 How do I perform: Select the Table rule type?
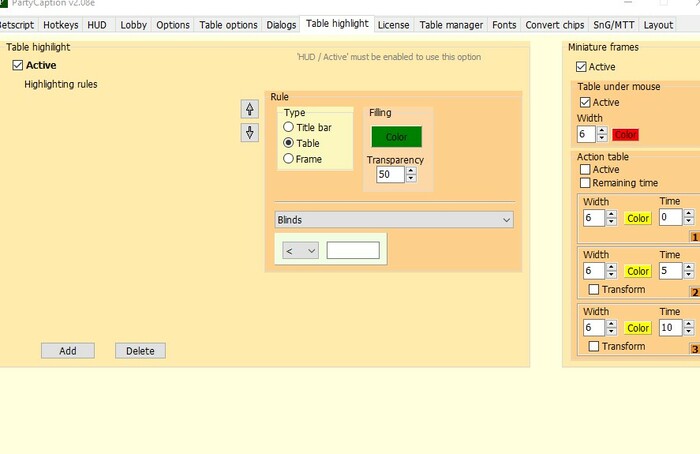click(288, 143)
